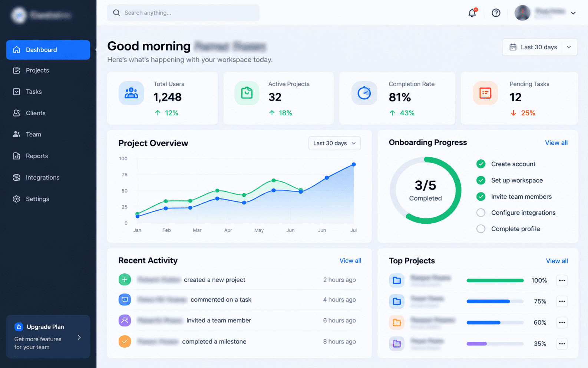Click the folder icon of the 75% project

[x=397, y=301]
